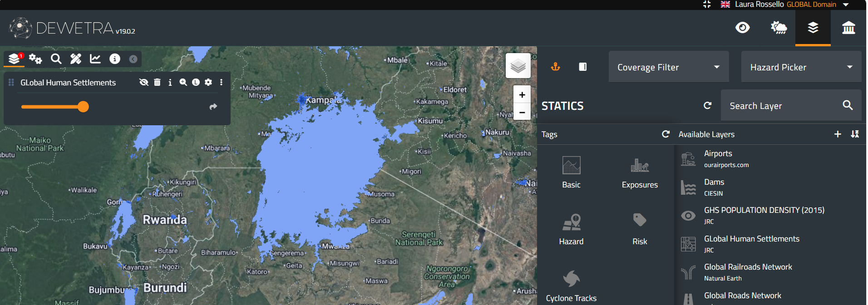The width and height of the screenshot is (868, 305).
Task: Zoom to GLobal Human Settlements layer extent
Action: pos(183,82)
